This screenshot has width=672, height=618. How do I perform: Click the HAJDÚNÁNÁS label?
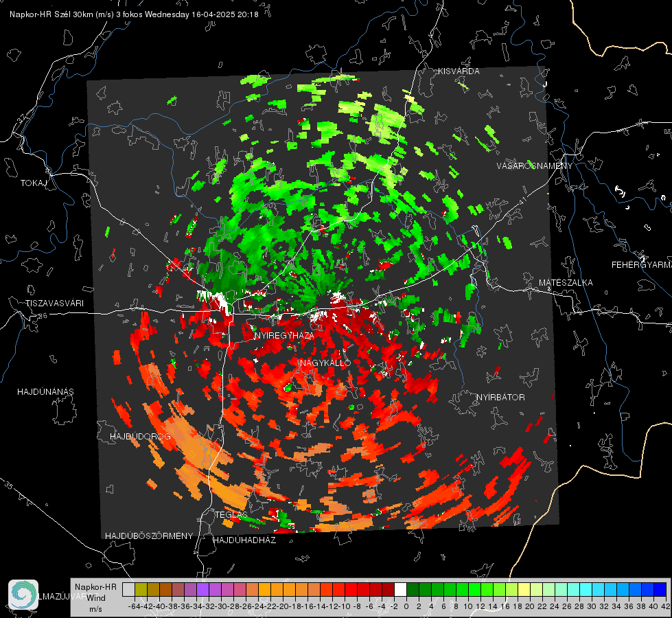pyautogui.click(x=45, y=392)
